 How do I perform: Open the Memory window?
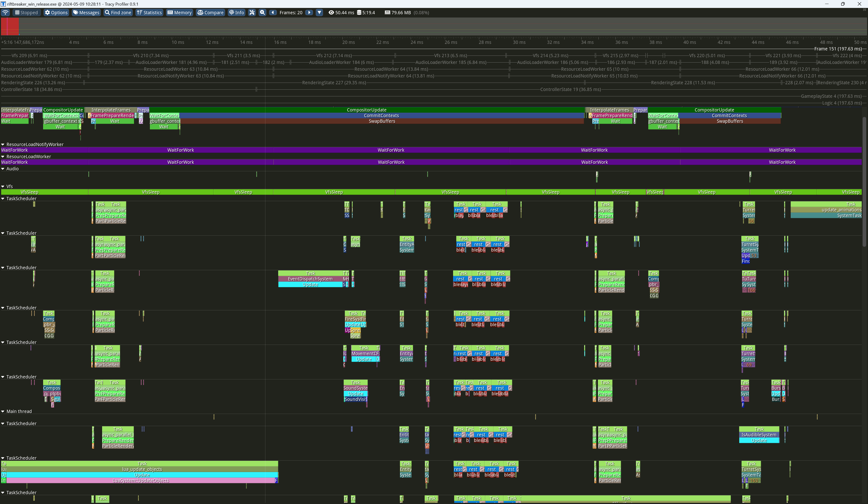pos(179,12)
